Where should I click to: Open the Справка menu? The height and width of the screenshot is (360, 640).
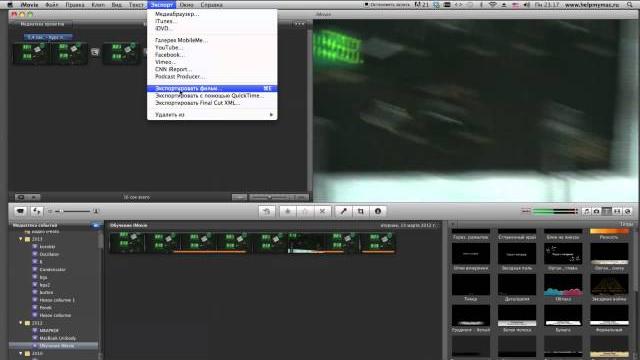click(211, 5)
